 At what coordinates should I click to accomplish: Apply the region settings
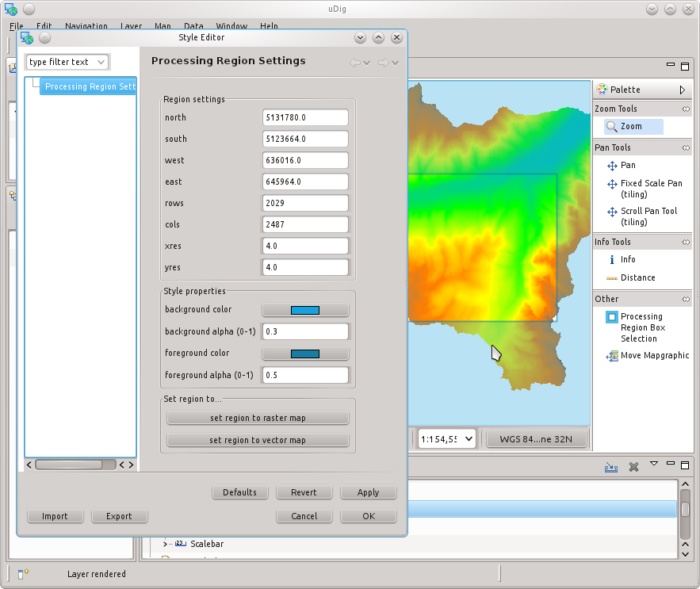pyautogui.click(x=369, y=492)
